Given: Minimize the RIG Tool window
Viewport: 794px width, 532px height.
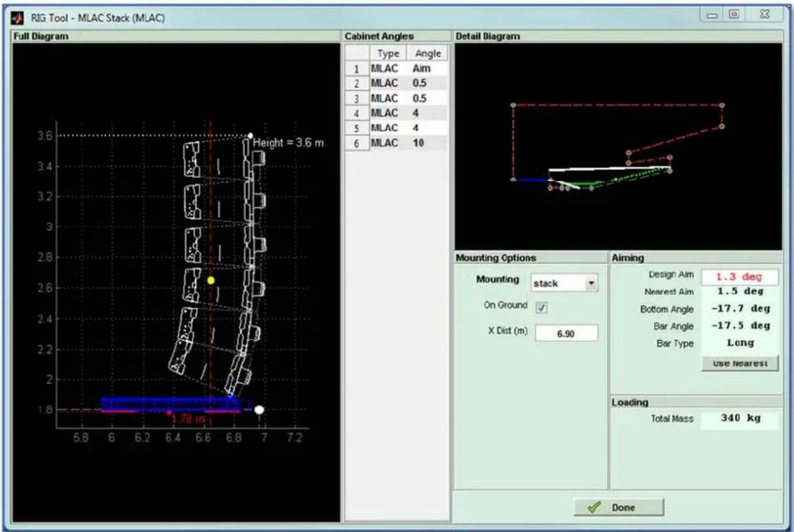Looking at the screenshot, I should click(712, 16).
